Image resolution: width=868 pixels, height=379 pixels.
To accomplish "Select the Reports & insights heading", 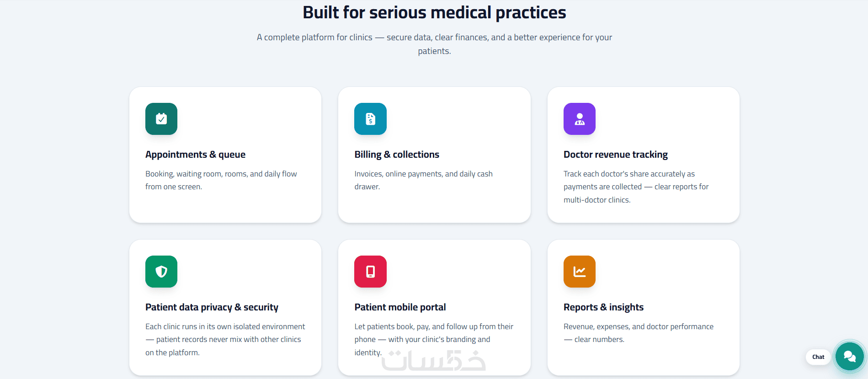I will pos(603,307).
